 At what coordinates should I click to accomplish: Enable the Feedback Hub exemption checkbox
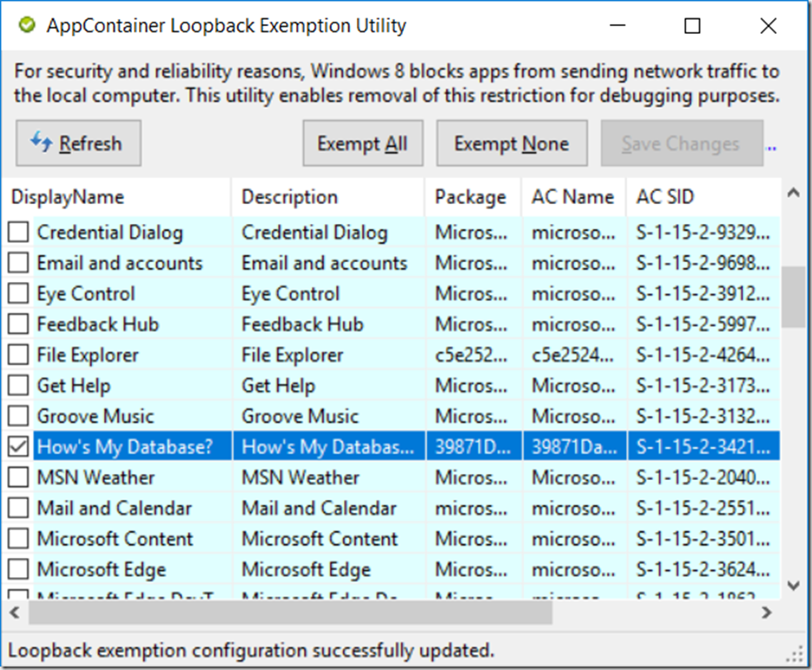(18, 325)
